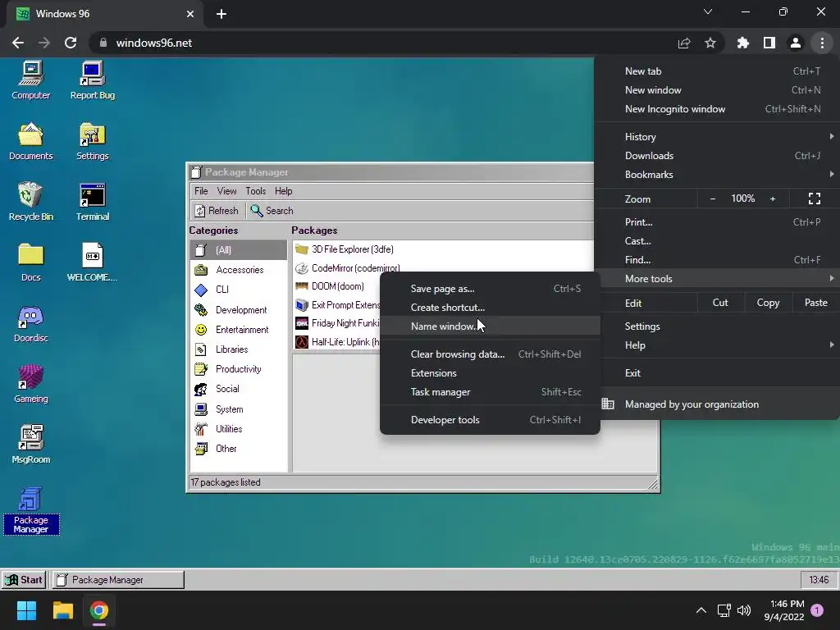Select the Productivity category
The width and height of the screenshot is (840, 630).
pyautogui.click(x=239, y=369)
